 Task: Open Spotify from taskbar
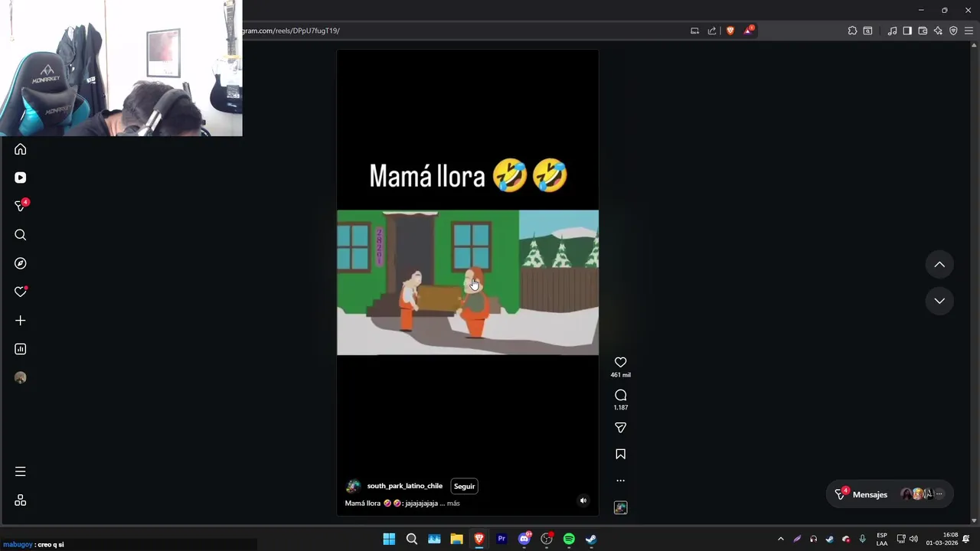(x=569, y=539)
